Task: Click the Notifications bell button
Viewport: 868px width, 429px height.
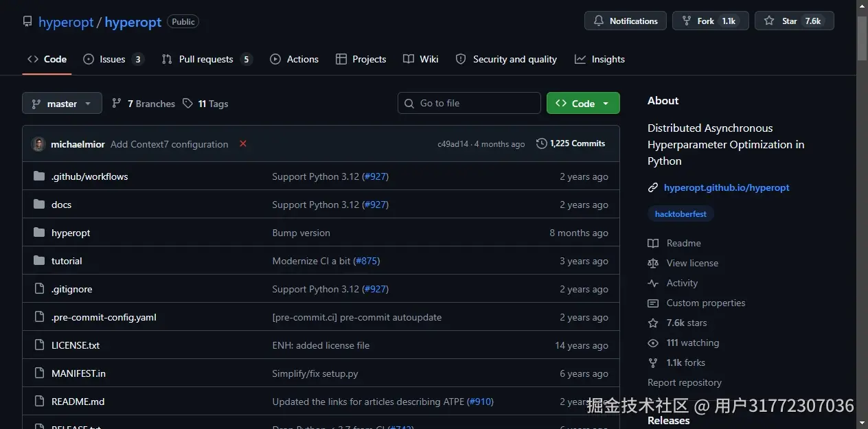Action: 626,21
